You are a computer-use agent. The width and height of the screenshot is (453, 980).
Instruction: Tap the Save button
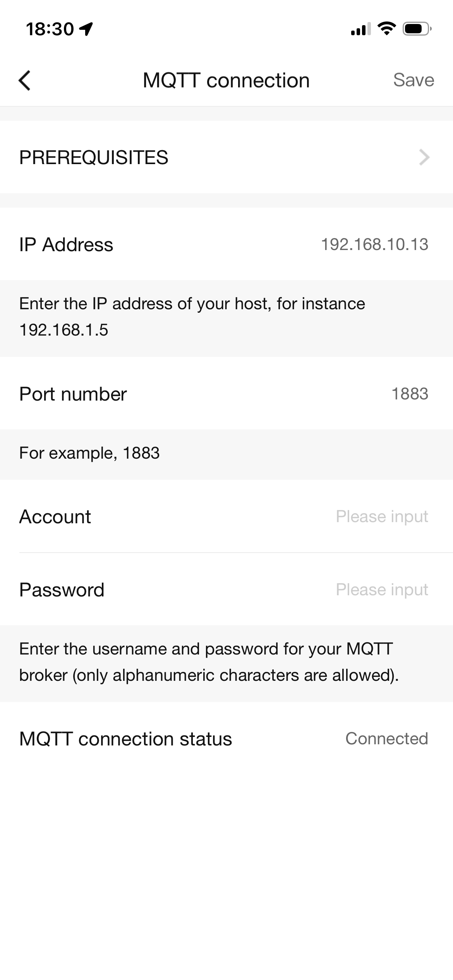pyautogui.click(x=413, y=80)
